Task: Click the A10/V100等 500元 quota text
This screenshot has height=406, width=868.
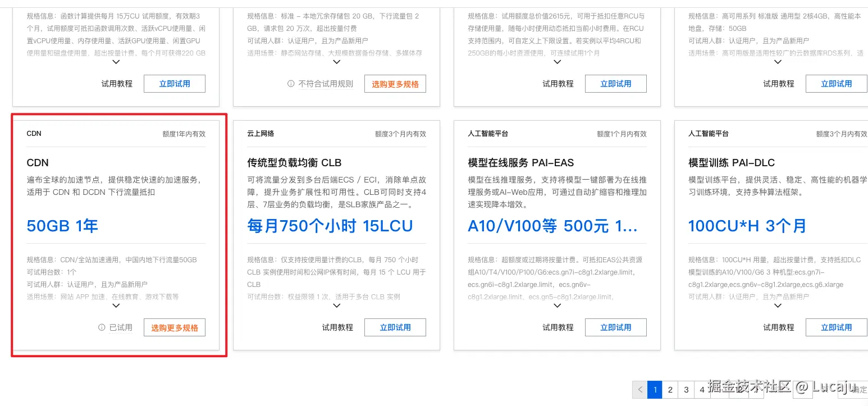Action: 552,226
